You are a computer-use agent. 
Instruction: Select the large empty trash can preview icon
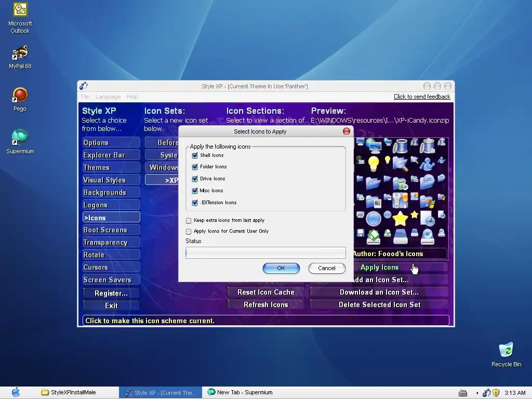pyautogui.click(x=401, y=146)
